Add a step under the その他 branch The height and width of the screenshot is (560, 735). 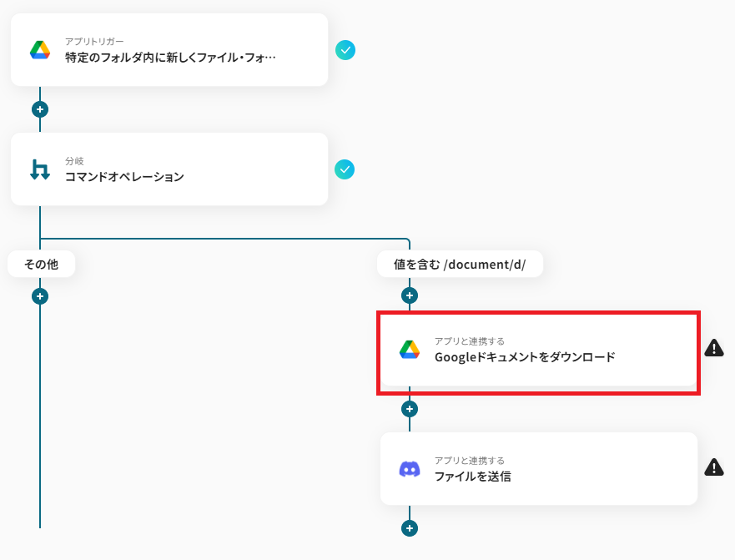tap(40, 295)
